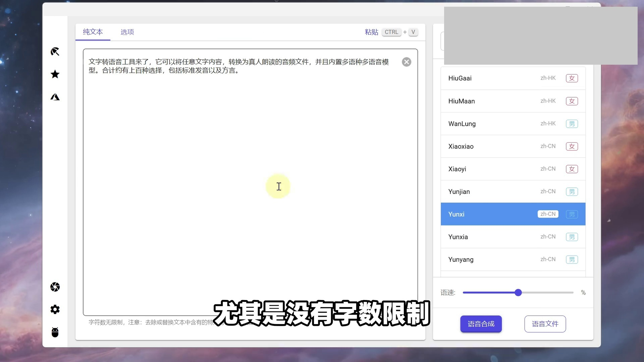644x362 pixels.
Task: Click the Azure triangle sidebar icon
Action: pos(55,97)
